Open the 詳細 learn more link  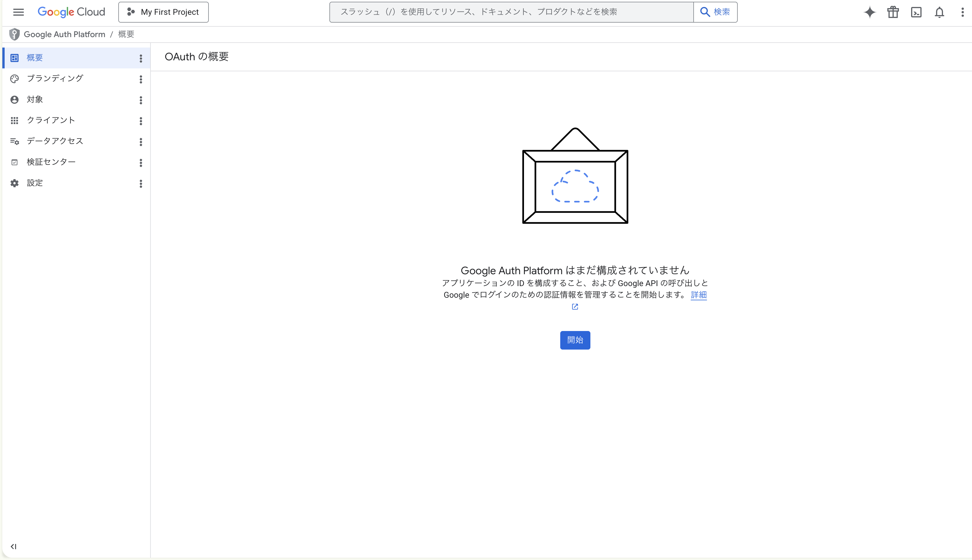click(699, 294)
